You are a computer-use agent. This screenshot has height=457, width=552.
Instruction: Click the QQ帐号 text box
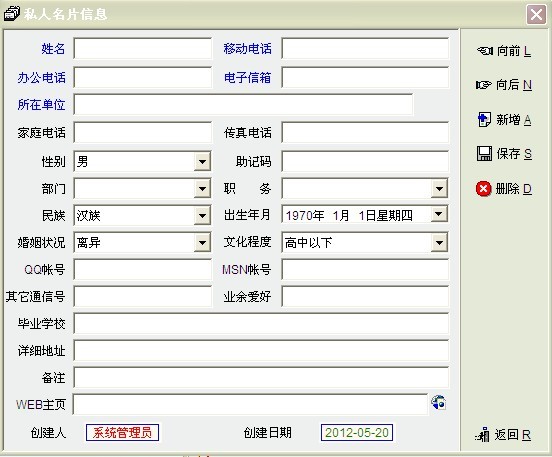(x=143, y=270)
